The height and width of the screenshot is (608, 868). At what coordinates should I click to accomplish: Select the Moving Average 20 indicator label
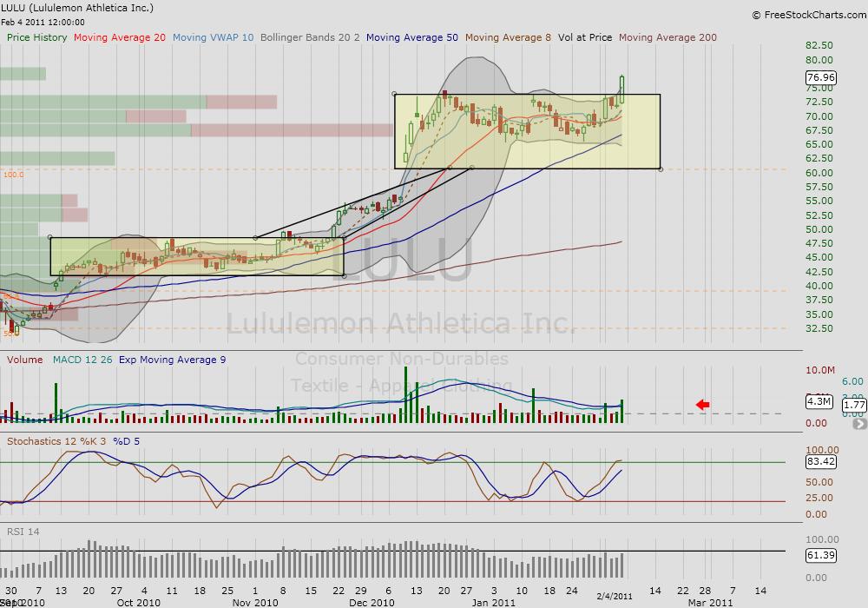[x=120, y=37]
